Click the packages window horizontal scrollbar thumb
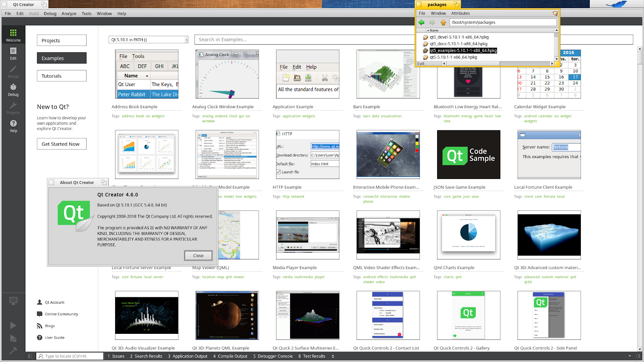Viewport: 644px width, 362px height. (x=473, y=63)
